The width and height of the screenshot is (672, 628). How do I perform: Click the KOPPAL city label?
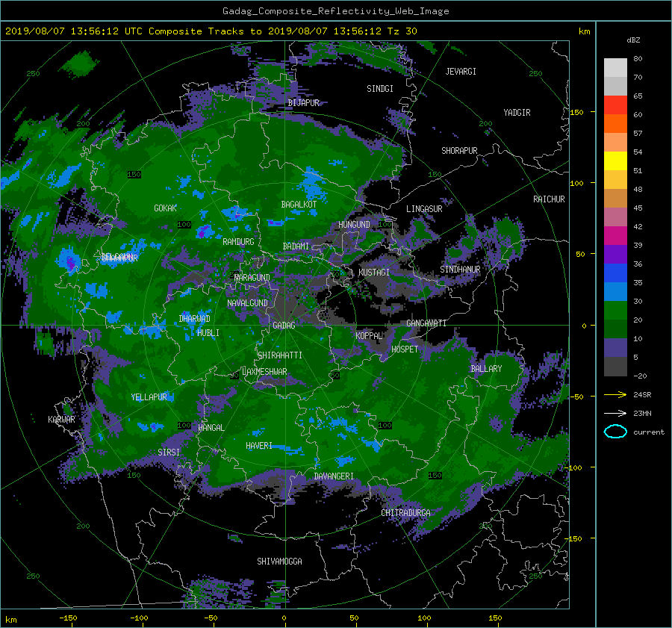(x=369, y=336)
